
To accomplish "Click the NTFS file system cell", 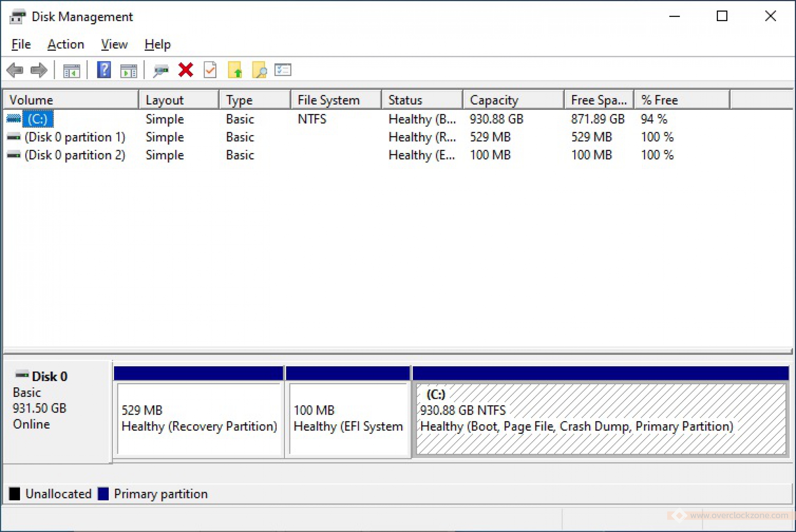I will pos(312,119).
